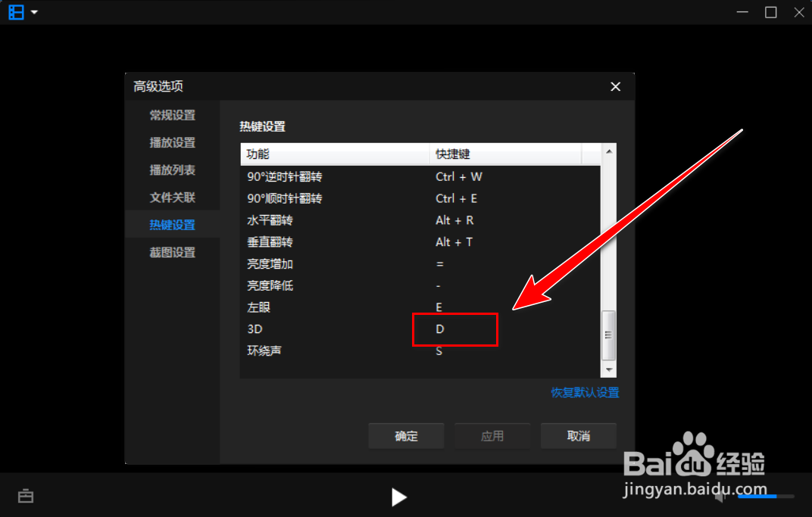The width and height of the screenshot is (812, 517).
Task: Open the toolbox icon at bottom left
Action: click(26, 497)
